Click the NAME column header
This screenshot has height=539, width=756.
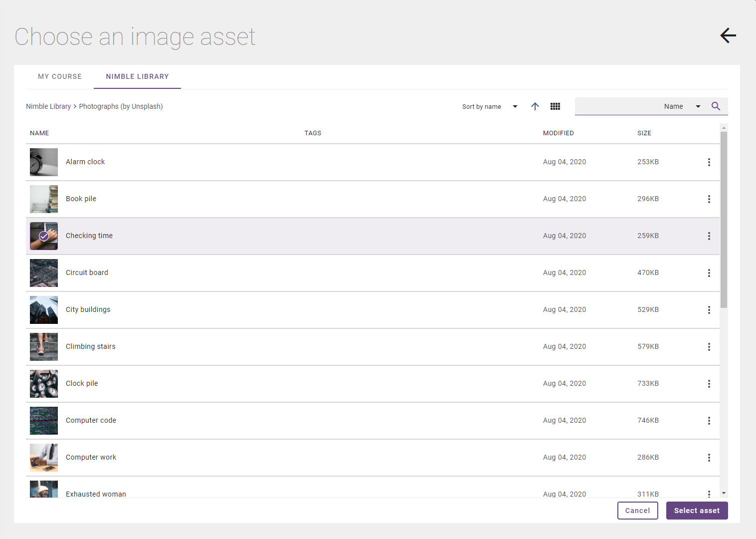point(39,133)
